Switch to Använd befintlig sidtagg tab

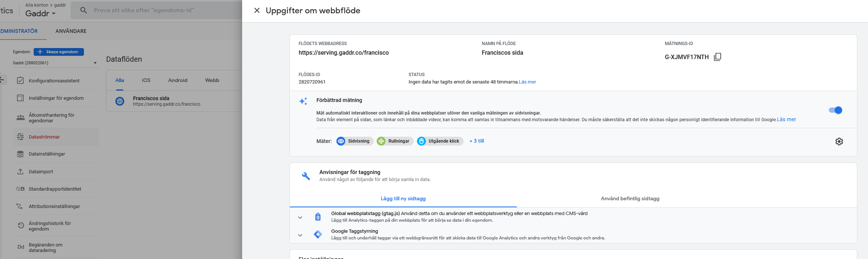630,198
